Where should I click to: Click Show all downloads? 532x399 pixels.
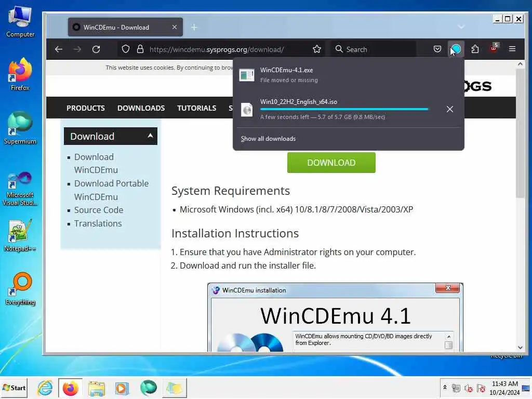(x=268, y=138)
